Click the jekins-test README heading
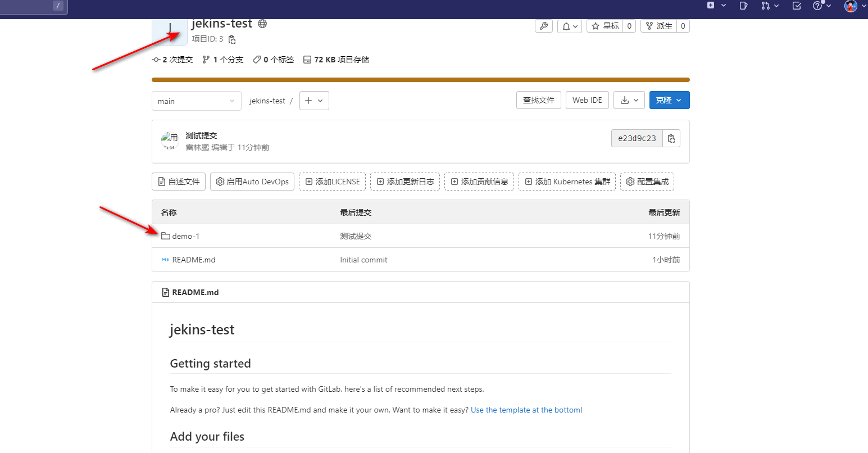868x453 pixels. 202,330
